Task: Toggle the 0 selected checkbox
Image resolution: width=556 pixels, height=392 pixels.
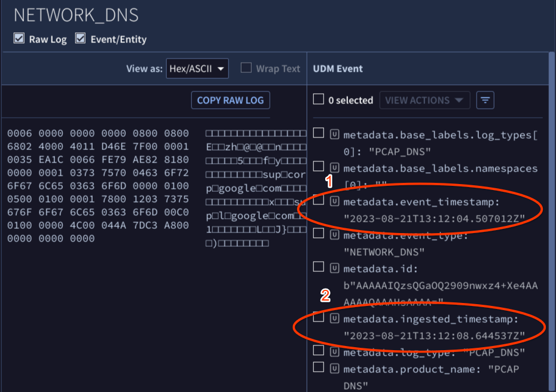Action: point(318,99)
